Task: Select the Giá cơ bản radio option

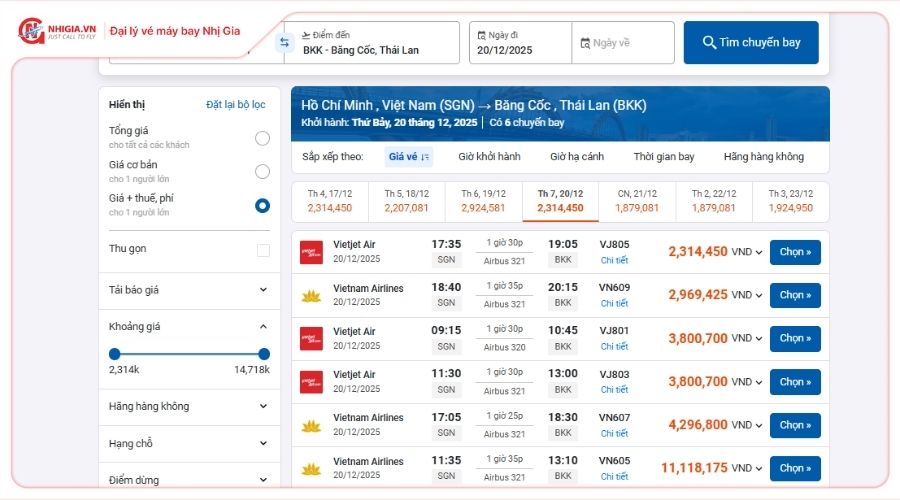Action: pos(262,172)
